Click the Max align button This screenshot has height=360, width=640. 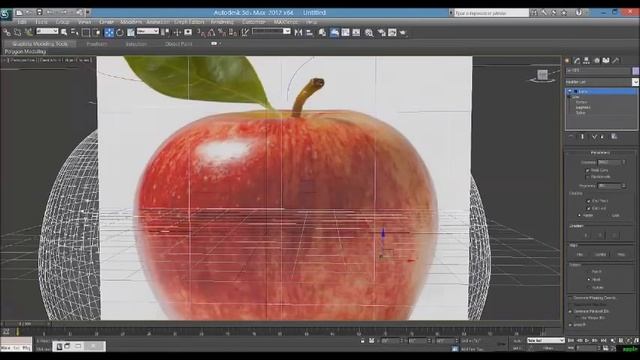[621, 254]
